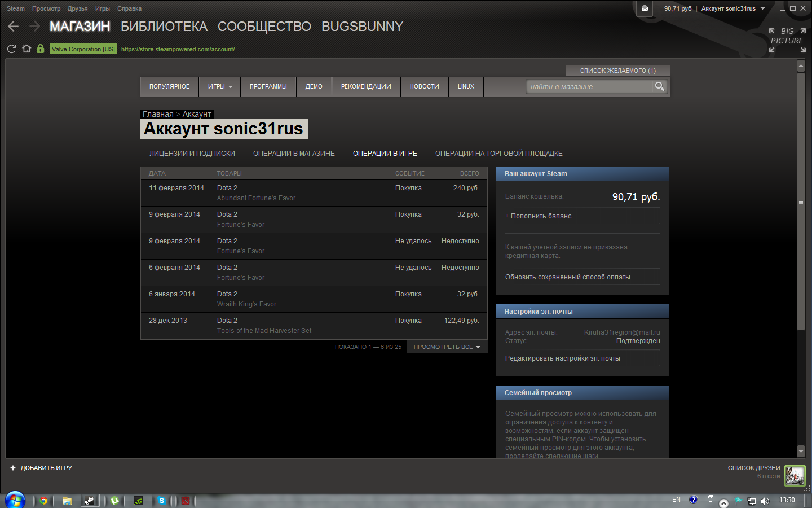This screenshot has width=812, height=508.
Task: Open the МАГАЗИН section
Action: (80, 27)
